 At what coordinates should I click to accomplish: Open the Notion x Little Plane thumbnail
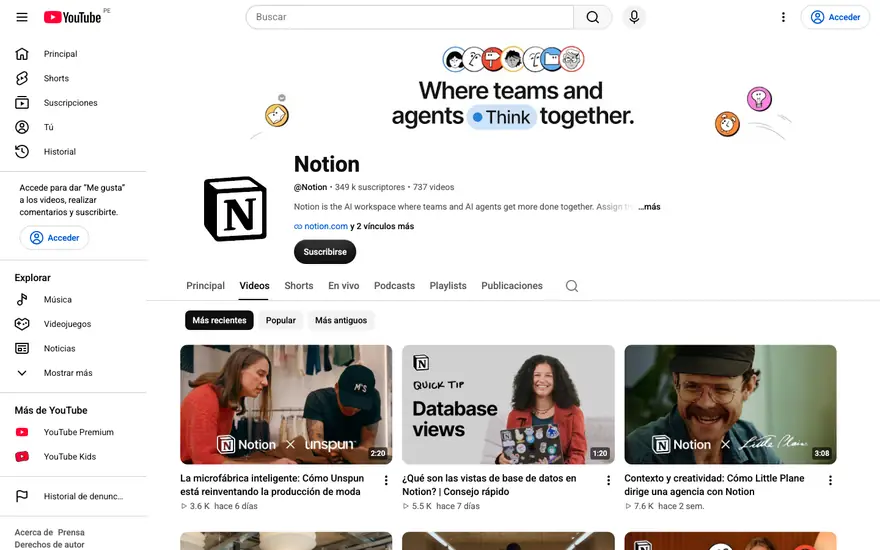coord(730,405)
